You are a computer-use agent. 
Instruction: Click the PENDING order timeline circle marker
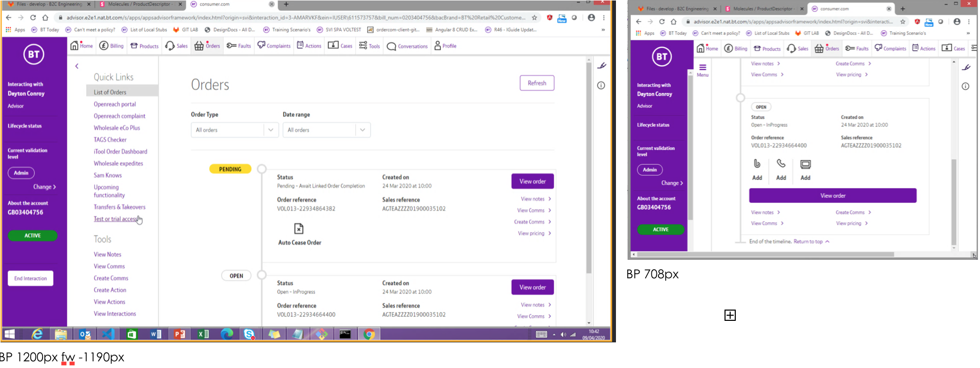262,169
